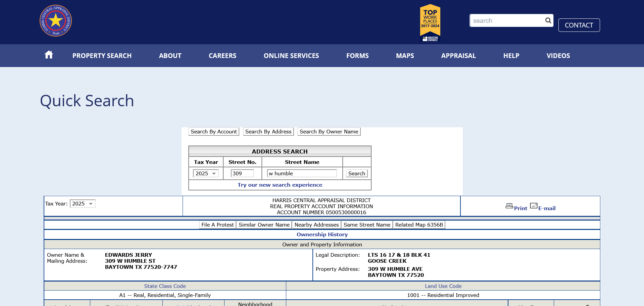
Task: Open the APPRAISAL menu
Action: point(458,56)
